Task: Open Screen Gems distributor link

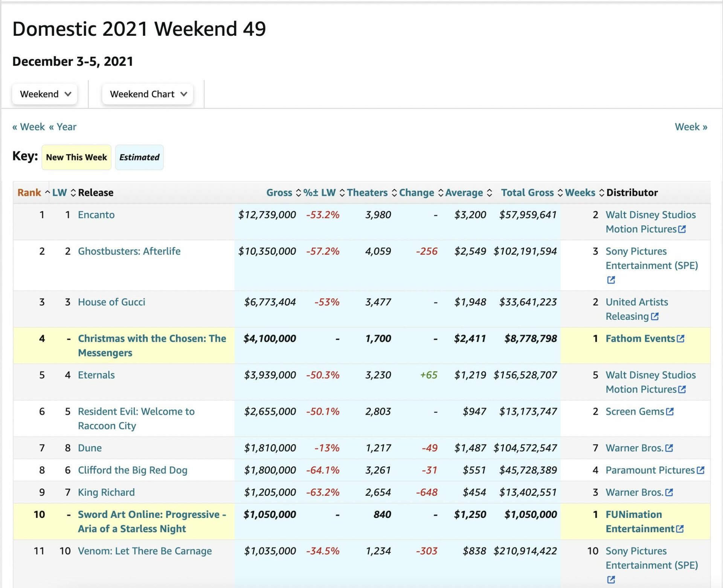Action: 635,411
